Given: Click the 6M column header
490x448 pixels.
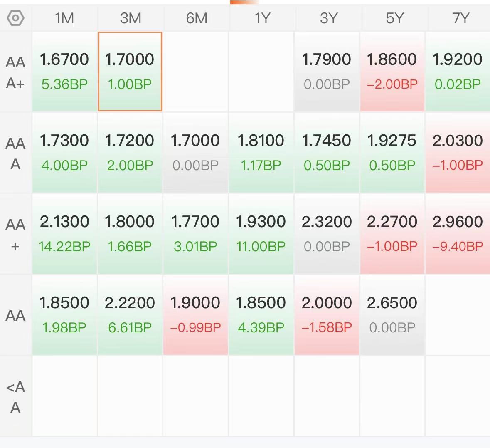Looking at the screenshot, I should [x=196, y=18].
